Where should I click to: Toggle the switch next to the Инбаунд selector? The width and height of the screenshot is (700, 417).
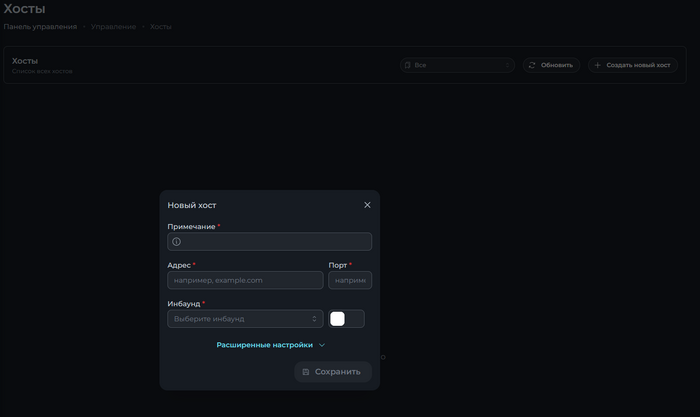(346, 319)
